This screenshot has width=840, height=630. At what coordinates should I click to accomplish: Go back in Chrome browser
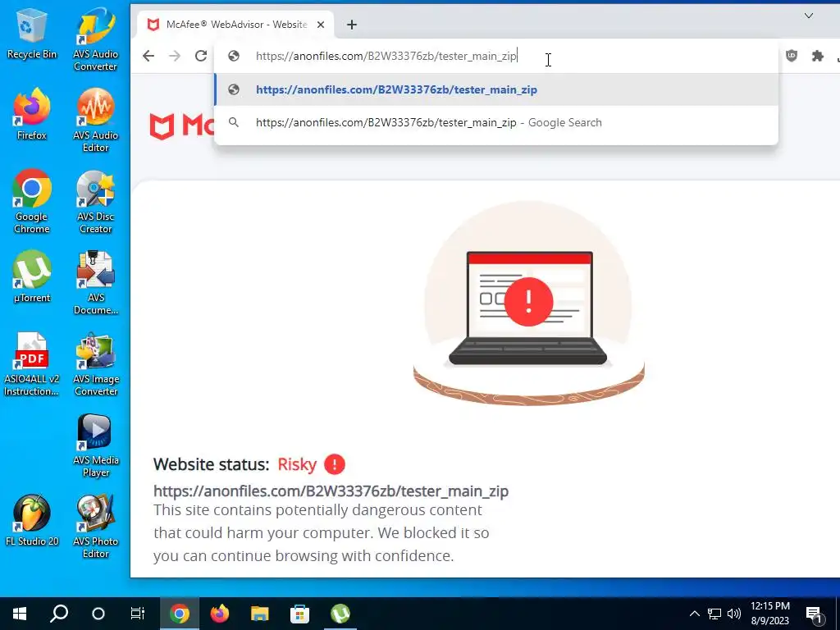(148, 56)
